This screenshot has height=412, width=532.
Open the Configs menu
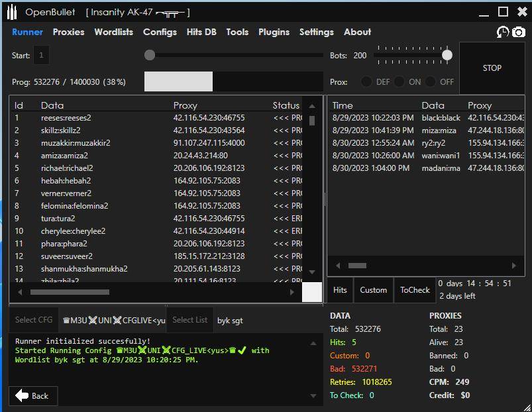pos(160,32)
